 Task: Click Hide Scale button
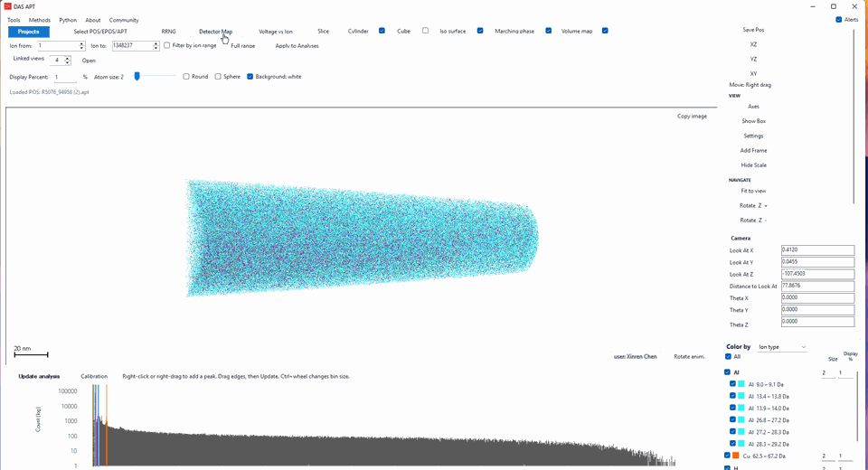click(753, 165)
